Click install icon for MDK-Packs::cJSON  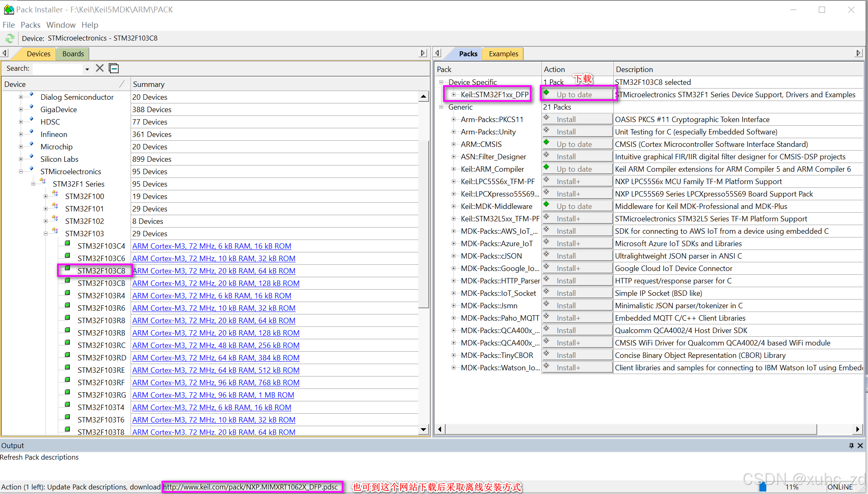tap(546, 254)
